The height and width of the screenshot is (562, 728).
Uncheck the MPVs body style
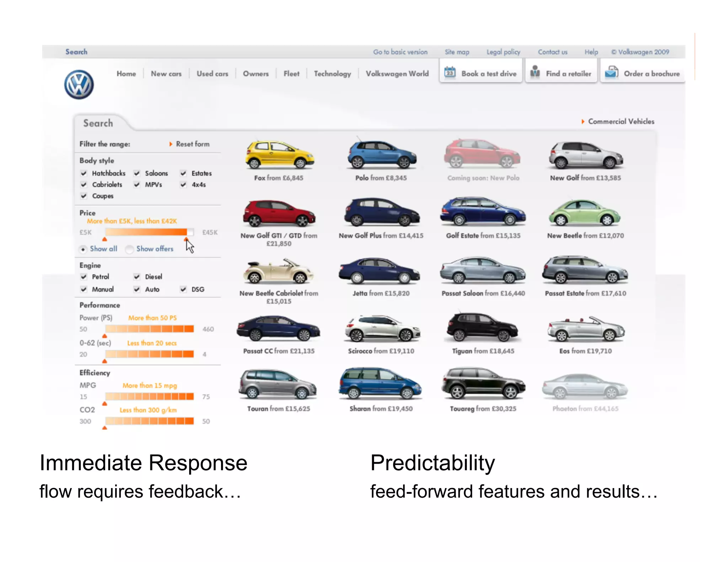point(137,185)
